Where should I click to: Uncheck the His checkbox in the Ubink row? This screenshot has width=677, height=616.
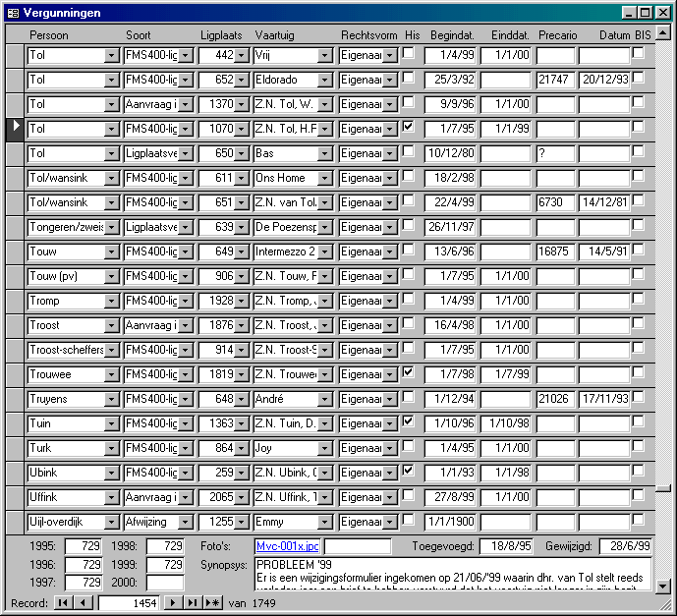click(408, 471)
